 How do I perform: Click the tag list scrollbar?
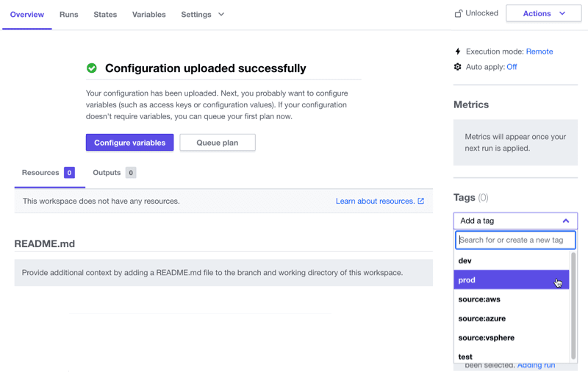point(573,305)
